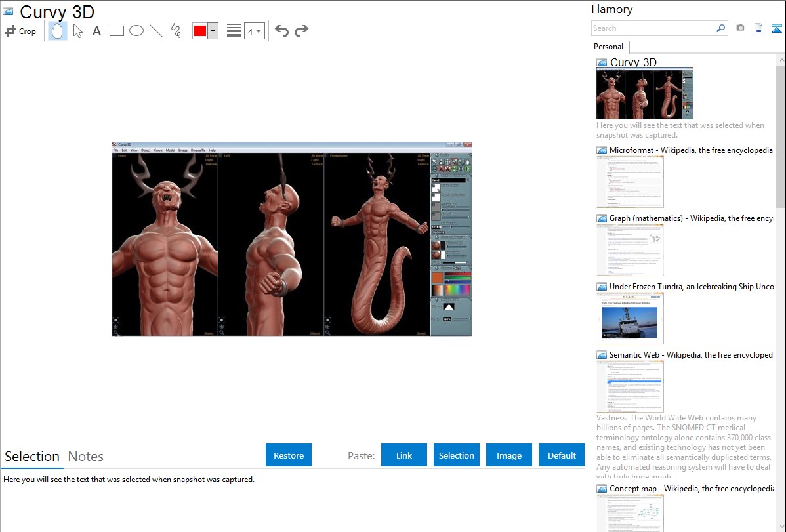Open the Personal tab
This screenshot has height=532, width=786.
pyautogui.click(x=608, y=47)
